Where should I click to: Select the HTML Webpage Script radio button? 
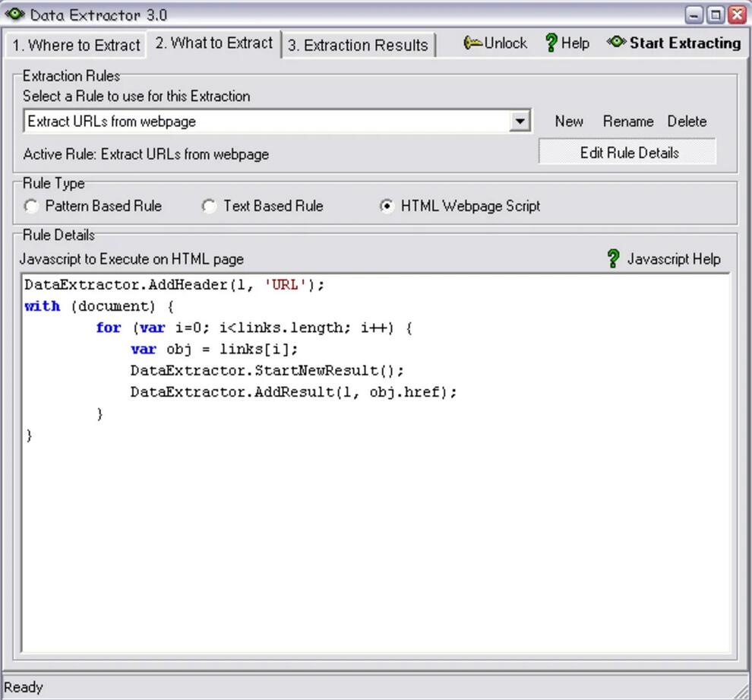pyautogui.click(x=387, y=206)
